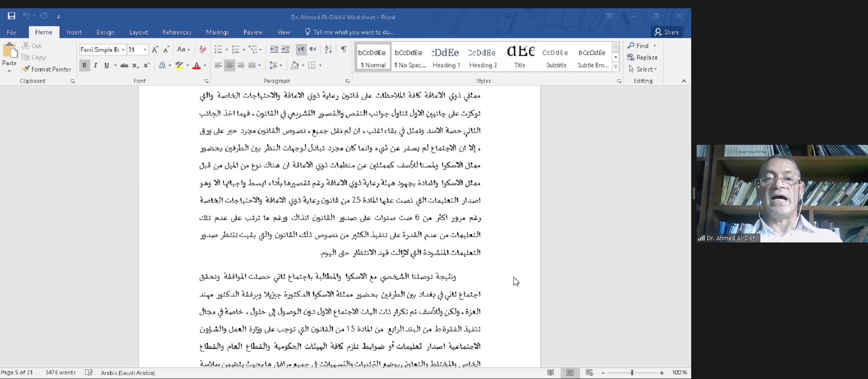Toggle superscript formatting
Viewport: 868px width, 379px height.
click(147, 66)
